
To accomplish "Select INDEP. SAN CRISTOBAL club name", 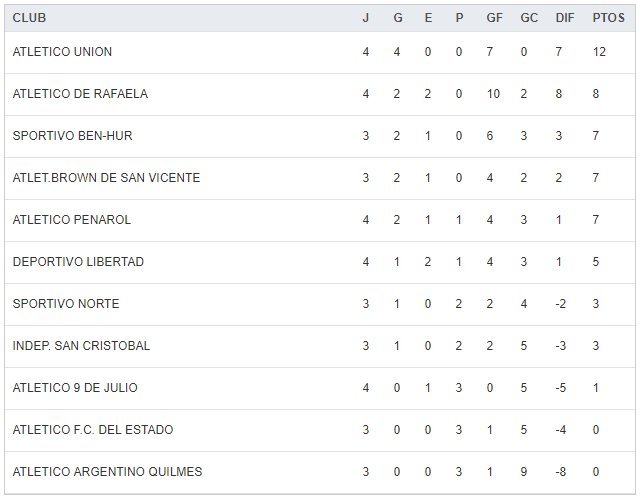I will coord(81,346).
